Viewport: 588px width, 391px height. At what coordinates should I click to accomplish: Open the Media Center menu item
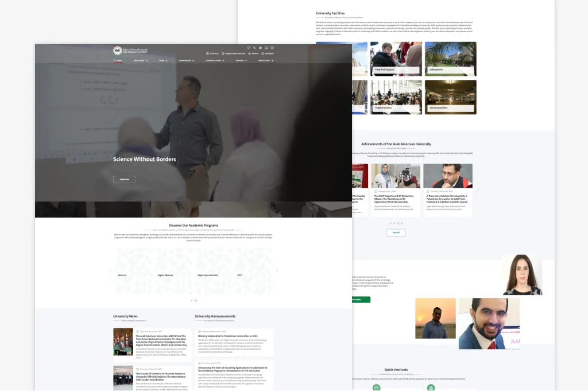[x=265, y=60]
